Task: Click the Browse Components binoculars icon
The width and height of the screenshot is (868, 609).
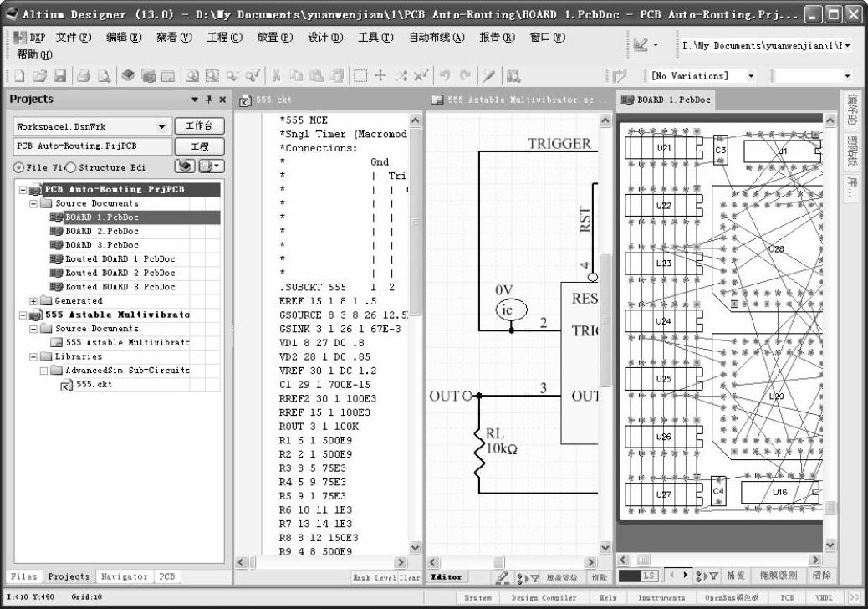Action: point(513,75)
